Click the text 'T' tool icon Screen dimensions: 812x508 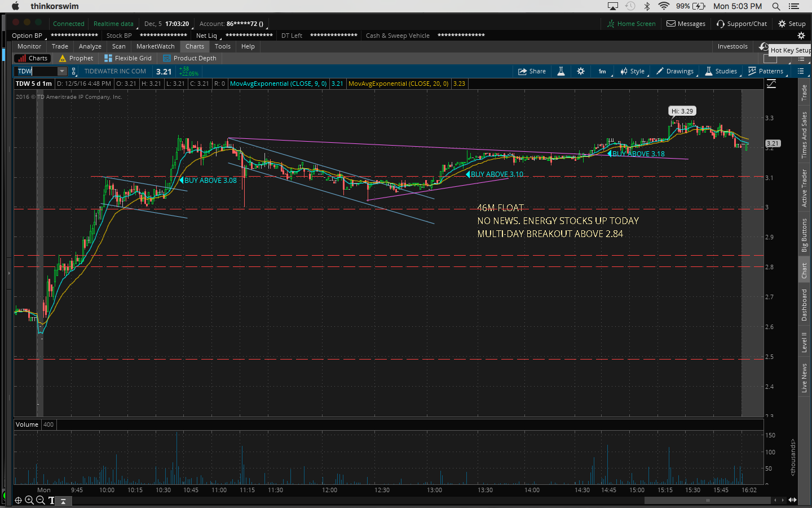pyautogui.click(x=51, y=500)
